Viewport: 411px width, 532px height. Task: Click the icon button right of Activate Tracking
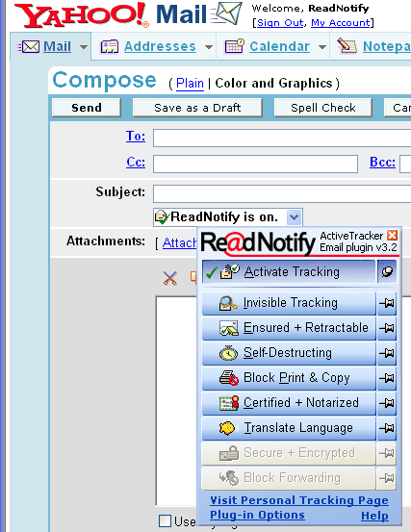[387, 271]
